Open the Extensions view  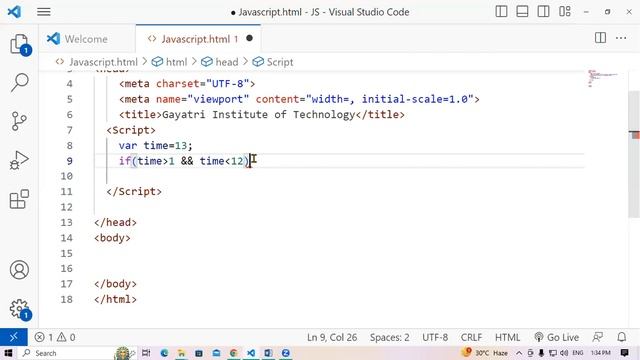click(19, 199)
